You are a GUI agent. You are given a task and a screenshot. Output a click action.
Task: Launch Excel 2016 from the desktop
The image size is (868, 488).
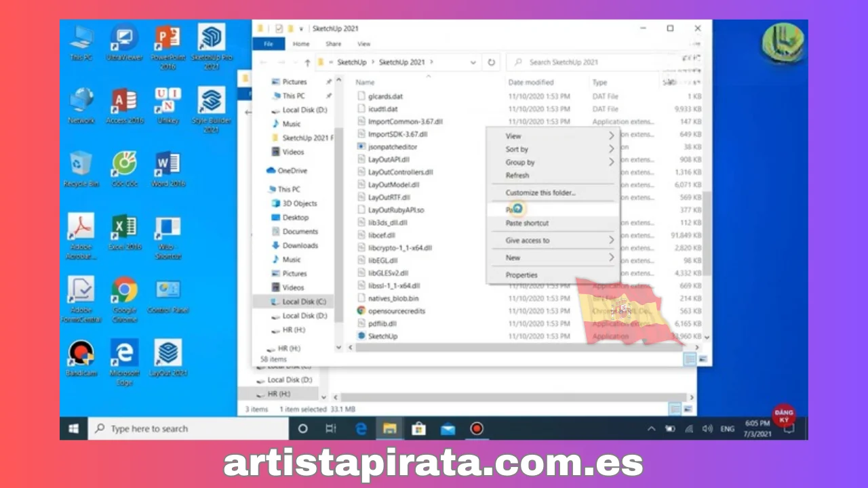pyautogui.click(x=124, y=232)
